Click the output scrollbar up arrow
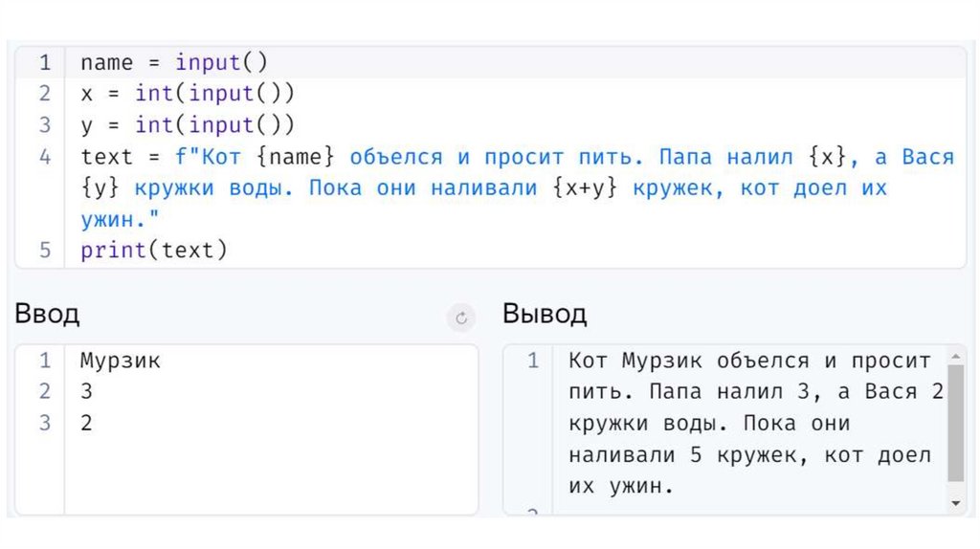The height and width of the screenshot is (549, 980). tap(955, 357)
